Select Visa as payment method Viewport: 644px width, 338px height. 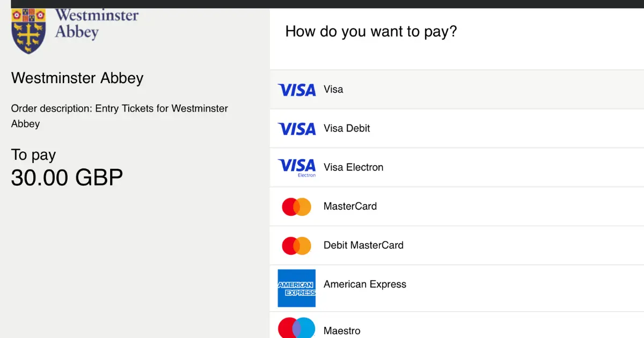[457, 90]
